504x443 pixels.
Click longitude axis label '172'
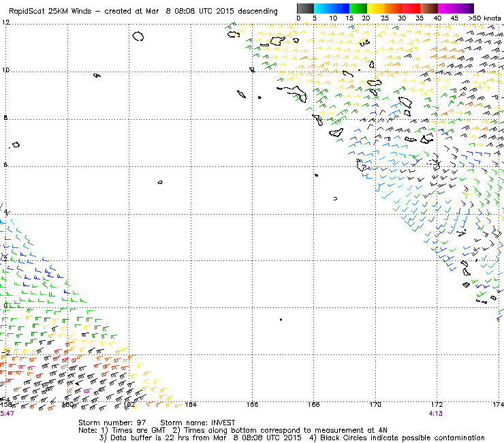click(x=437, y=404)
